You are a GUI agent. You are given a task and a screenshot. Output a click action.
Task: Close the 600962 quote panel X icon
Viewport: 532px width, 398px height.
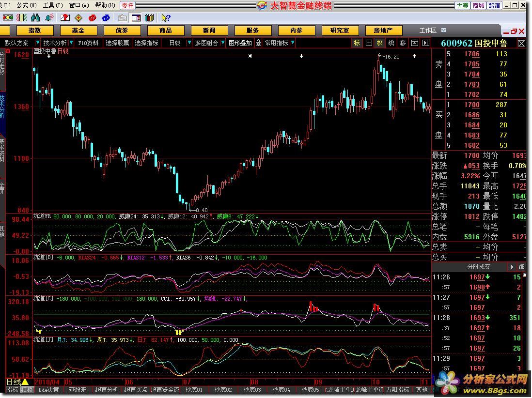[521, 44]
